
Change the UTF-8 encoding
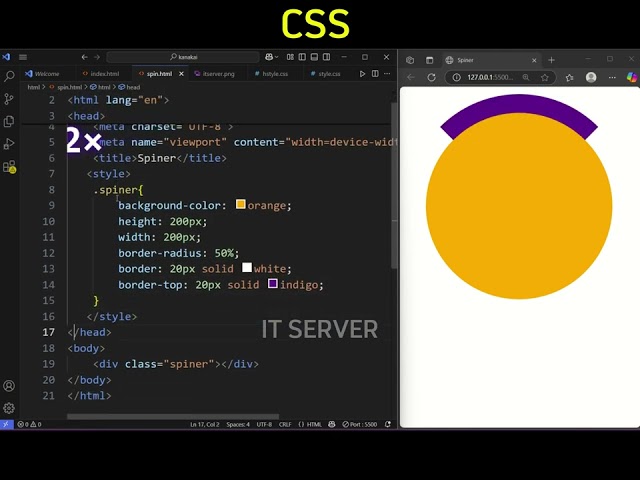[x=264, y=424]
